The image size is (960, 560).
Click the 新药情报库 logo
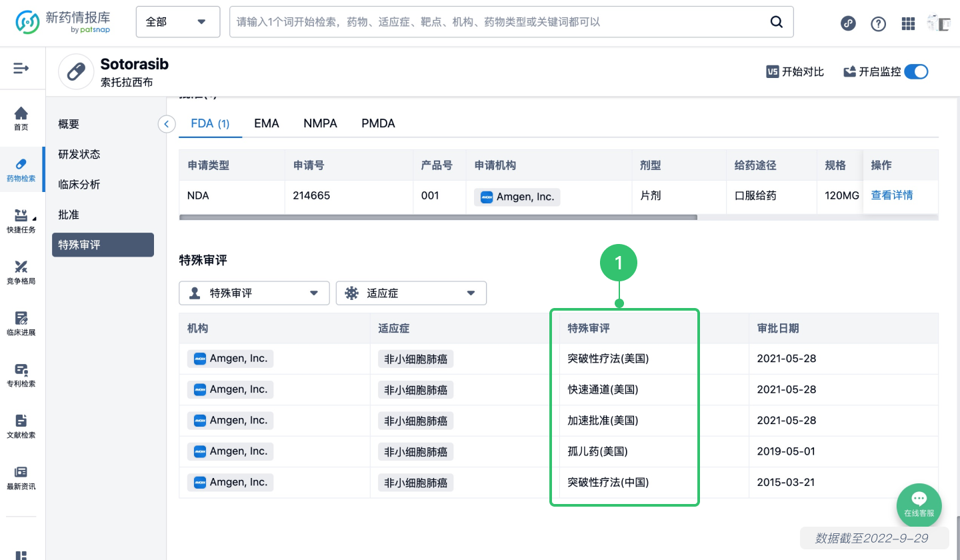tap(63, 22)
